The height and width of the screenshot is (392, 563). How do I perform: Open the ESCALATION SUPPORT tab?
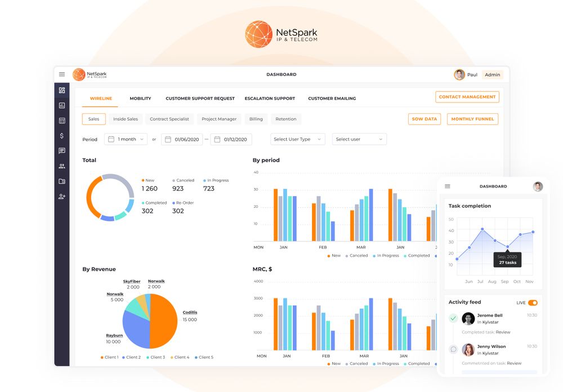[x=270, y=98]
